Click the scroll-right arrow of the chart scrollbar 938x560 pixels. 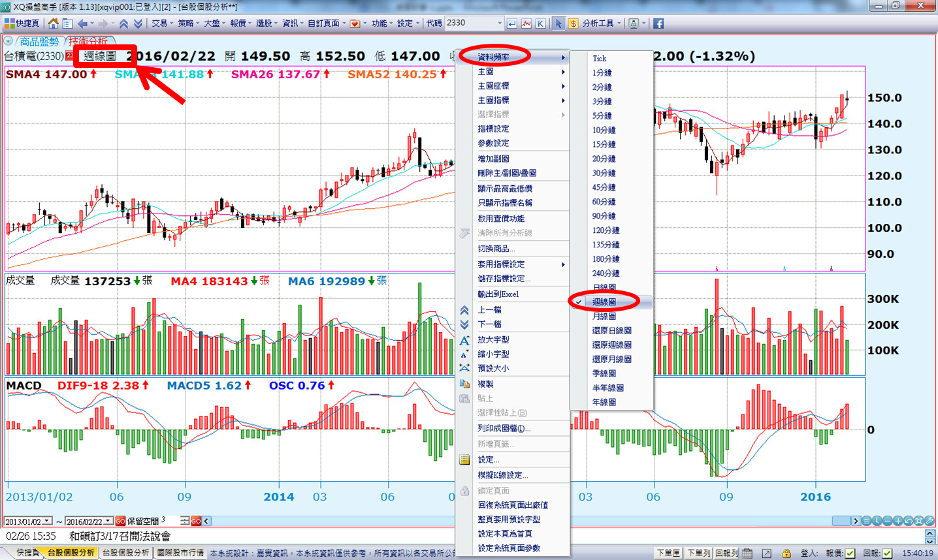pyautogui.click(x=856, y=521)
